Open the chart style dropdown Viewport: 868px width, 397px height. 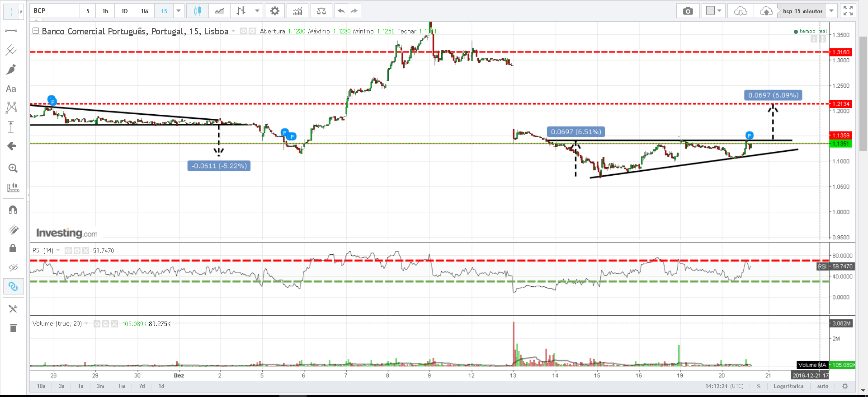257,11
